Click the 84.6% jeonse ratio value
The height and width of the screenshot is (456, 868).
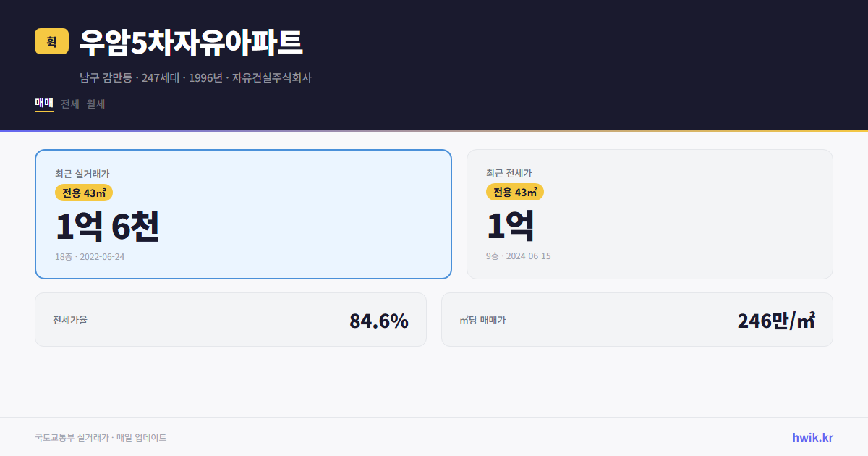pos(379,319)
